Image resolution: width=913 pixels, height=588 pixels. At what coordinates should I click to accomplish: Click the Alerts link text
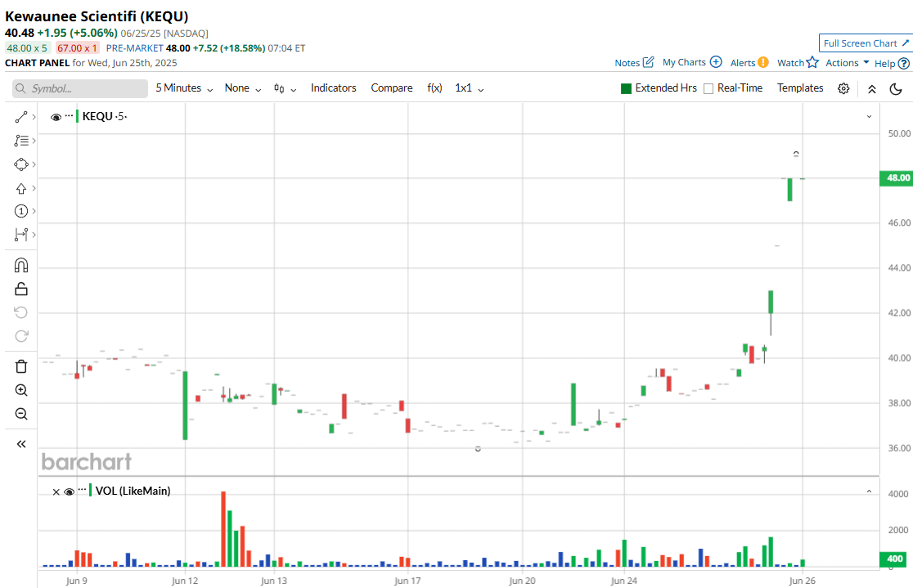point(742,63)
